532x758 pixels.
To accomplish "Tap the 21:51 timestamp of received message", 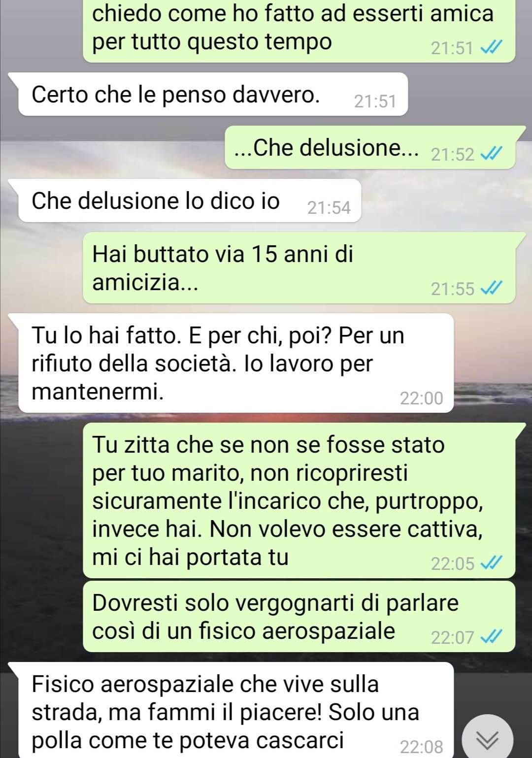I will click(x=375, y=101).
